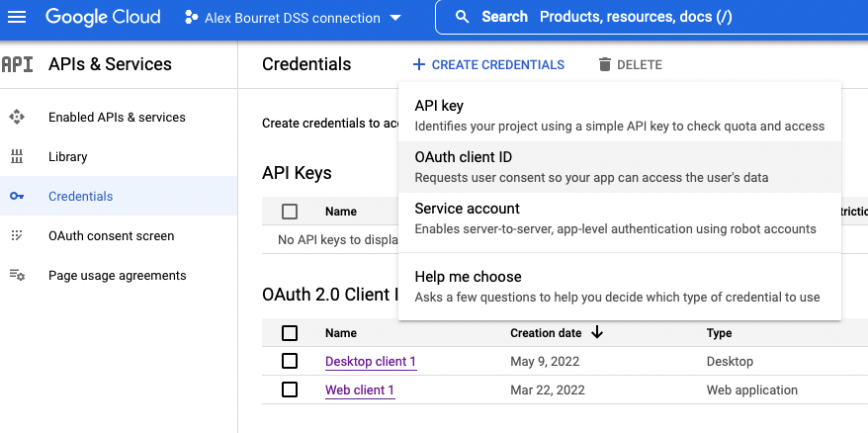Viewport: 868px width, 433px height.
Task: Click the Credentials page title
Action: 306,64
